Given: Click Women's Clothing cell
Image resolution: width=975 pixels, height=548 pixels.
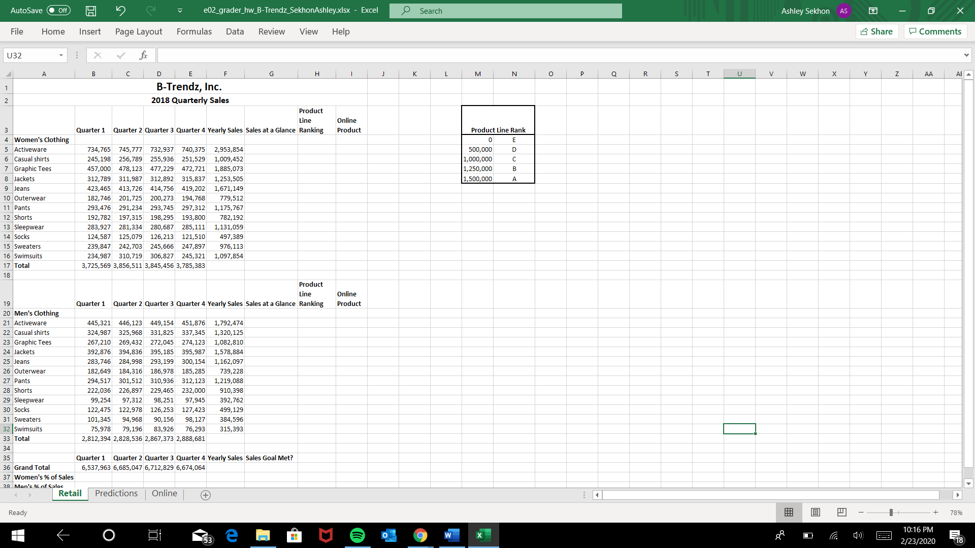Looking at the screenshot, I should 42,140.
